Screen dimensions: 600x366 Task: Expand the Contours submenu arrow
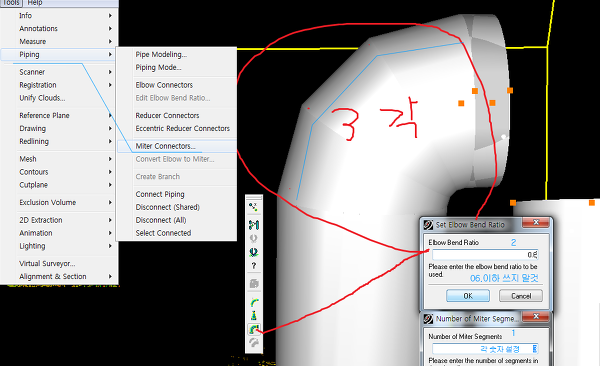pyautogui.click(x=110, y=172)
